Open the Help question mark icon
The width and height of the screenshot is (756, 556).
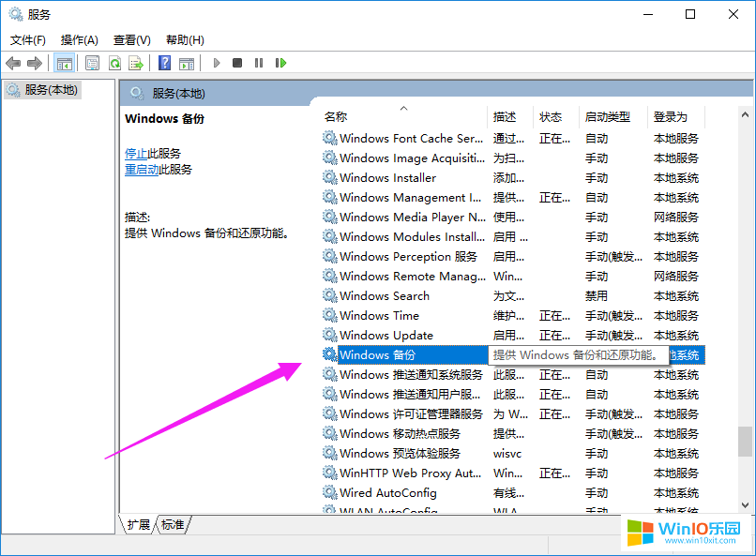tap(164, 63)
